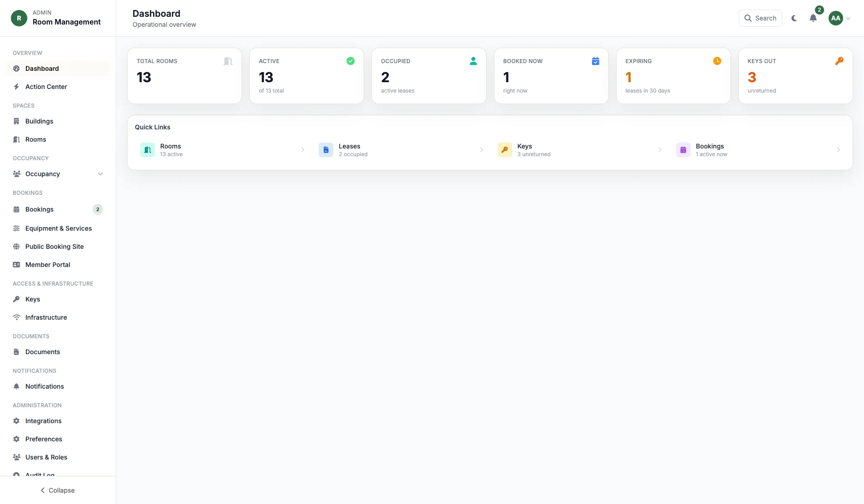The height and width of the screenshot is (504, 864).
Task: Click the Dashboard gauge icon in sidebar
Action: click(x=16, y=69)
